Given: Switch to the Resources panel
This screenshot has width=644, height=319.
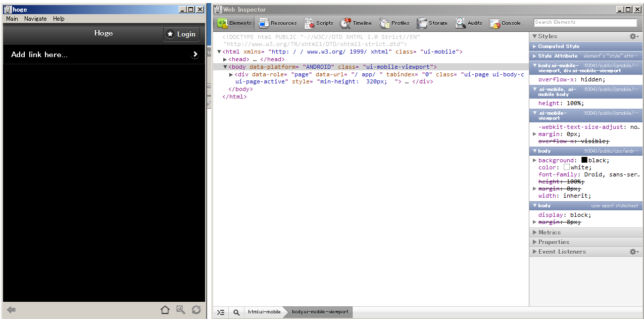Looking at the screenshot, I should (278, 23).
